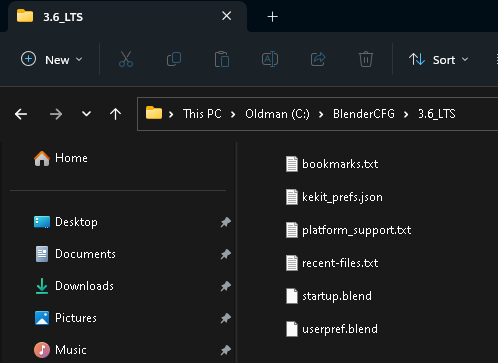Close the 3.6_LTS tab
This screenshot has width=498, height=363.
[x=227, y=16]
